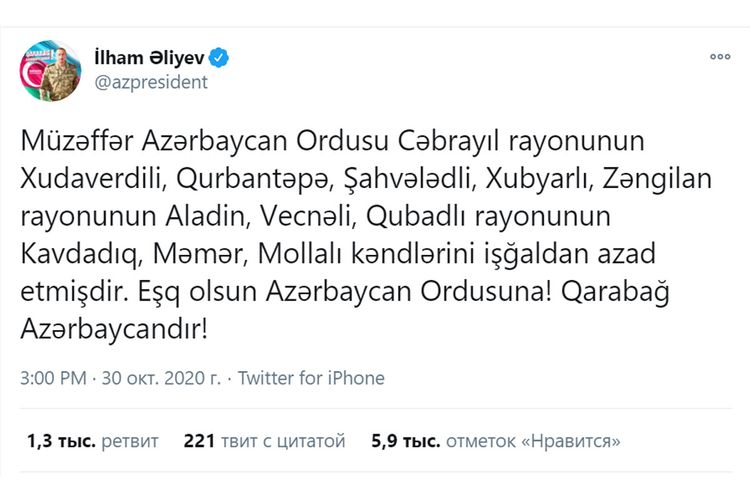750x500 pixels.
Task: Click the blue verified badge icon
Action: 219,58
